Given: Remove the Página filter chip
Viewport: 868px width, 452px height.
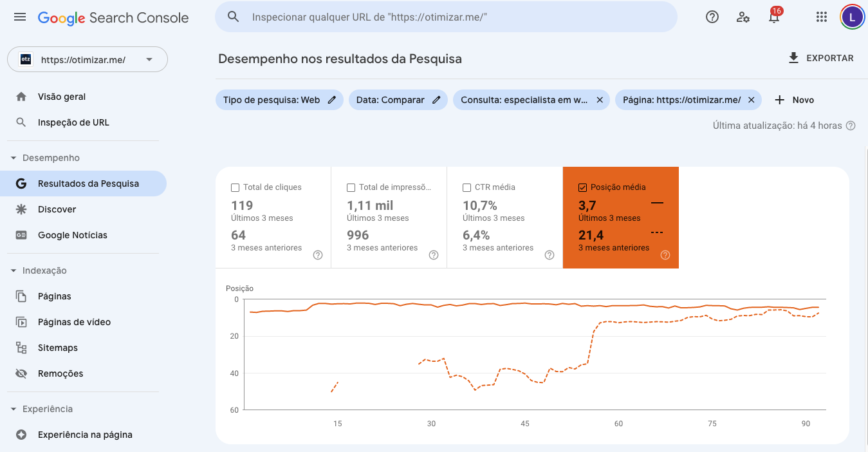Looking at the screenshot, I should coord(751,100).
